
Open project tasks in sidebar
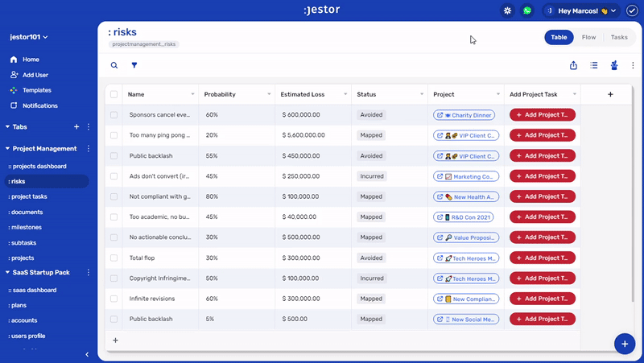tap(27, 196)
